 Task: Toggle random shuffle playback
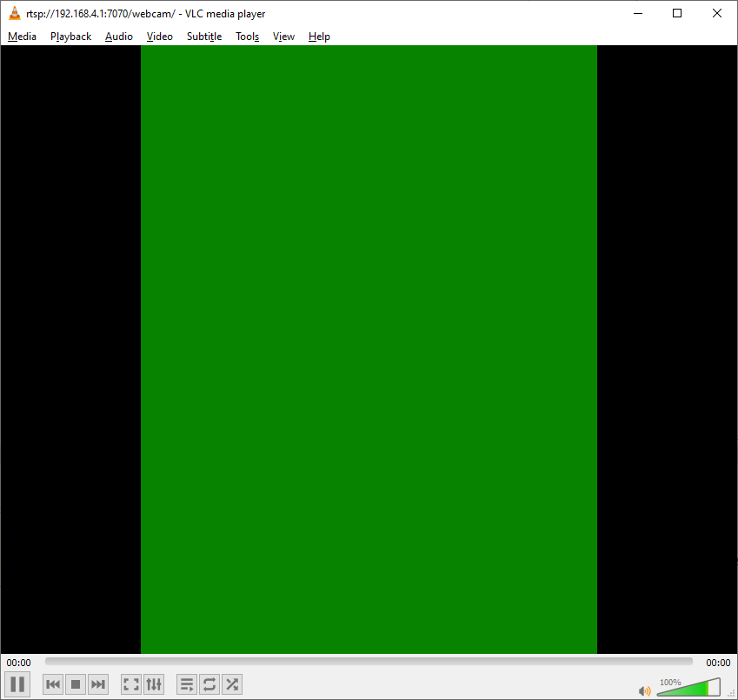coord(232,684)
